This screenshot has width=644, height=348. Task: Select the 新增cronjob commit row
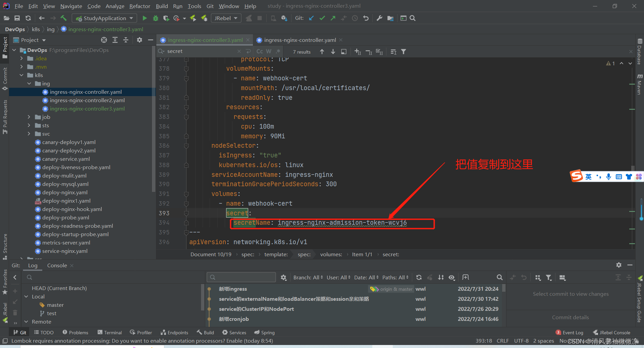[354, 319]
